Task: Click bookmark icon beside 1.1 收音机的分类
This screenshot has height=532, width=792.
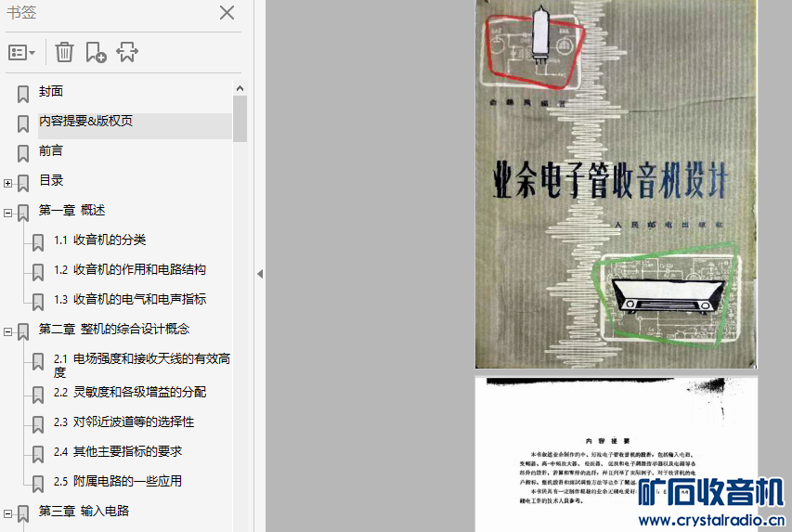Action: (x=38, y=242)
